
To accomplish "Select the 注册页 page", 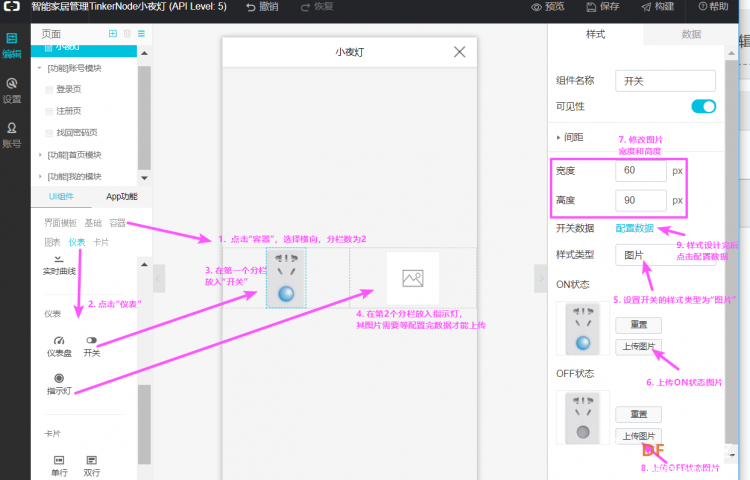I will pos(68,111).
